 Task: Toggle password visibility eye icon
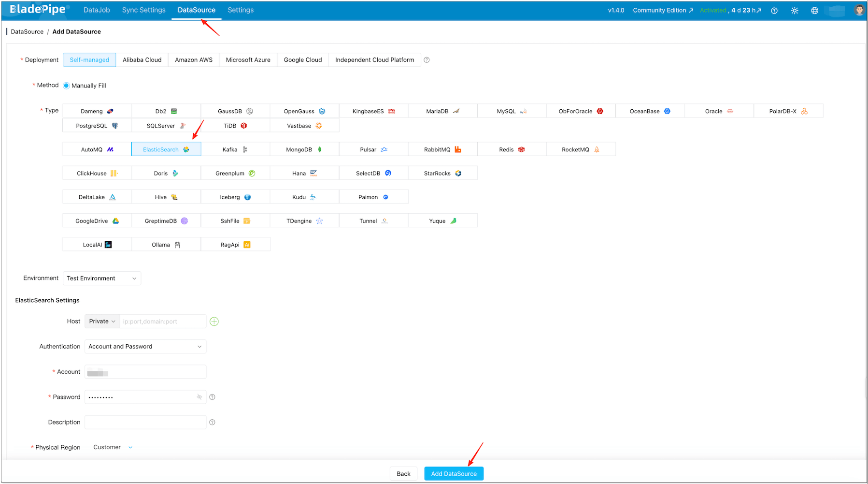199,396
